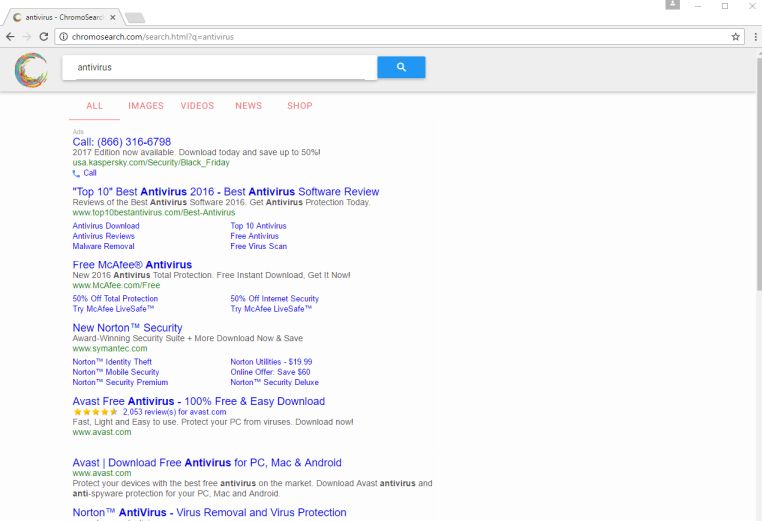
Task: Open usa.kaspersky.com Black_Friday URL
Action: 151,162
